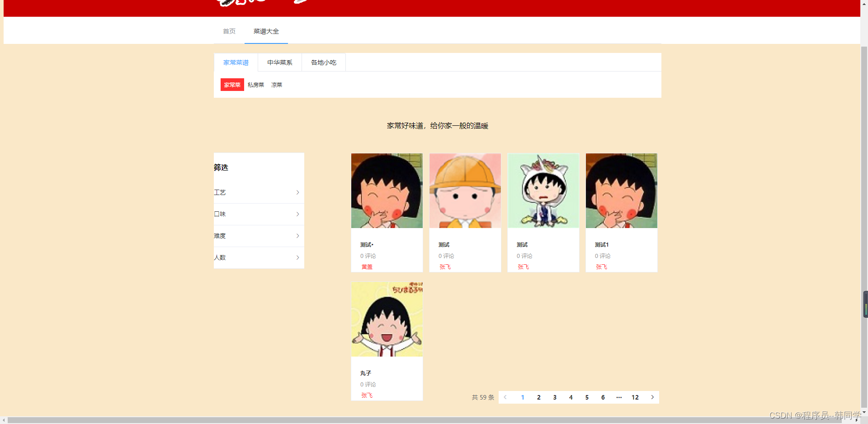Open the unicorn-costume character recipe thumbnail
The height and width of the screenshot is (424, 868).
[x=543, y=191]
